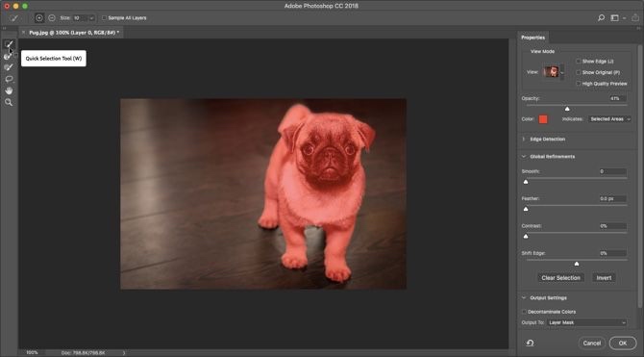Enable High Quality Preview checkbox
The image size is (644, 357).
pyautogui.click(x=579, y=83)
